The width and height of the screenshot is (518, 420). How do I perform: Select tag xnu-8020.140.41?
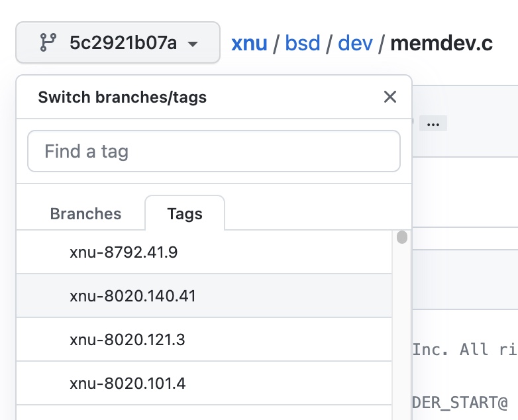(132, 296)
